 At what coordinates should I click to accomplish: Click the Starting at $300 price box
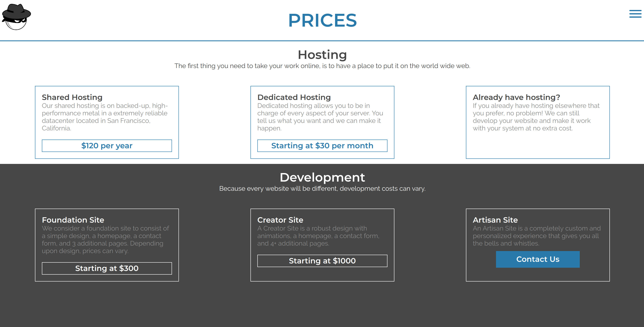(107, 268)
